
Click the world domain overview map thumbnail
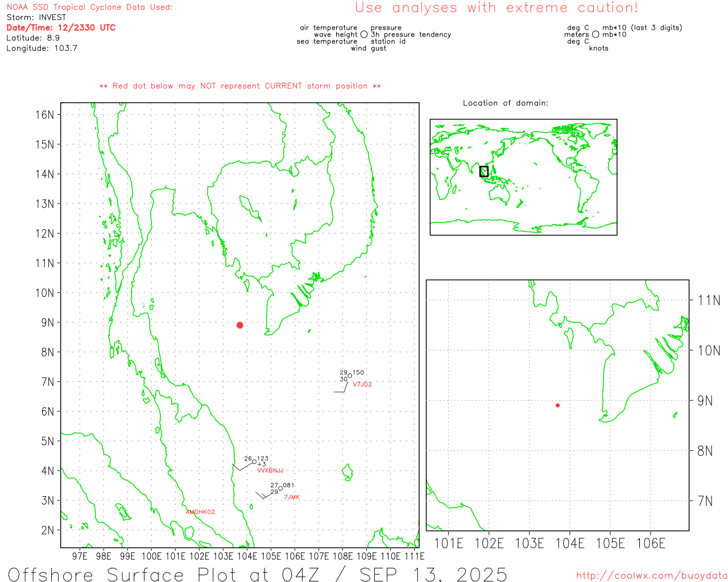point(523,177)
